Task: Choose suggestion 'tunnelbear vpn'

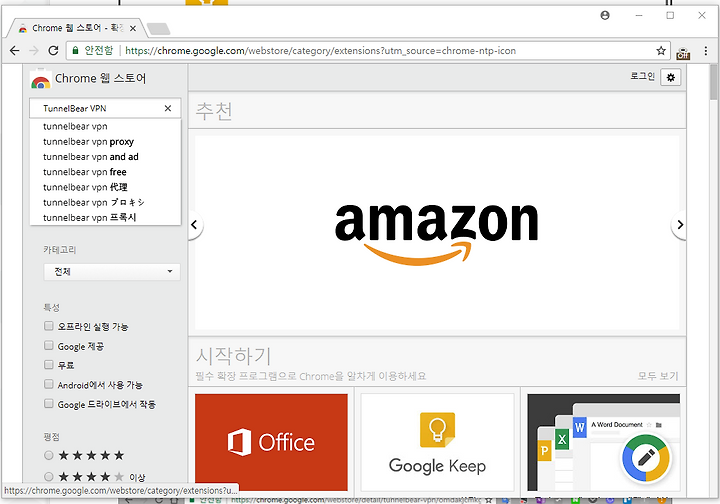Action: pos(105,126)
